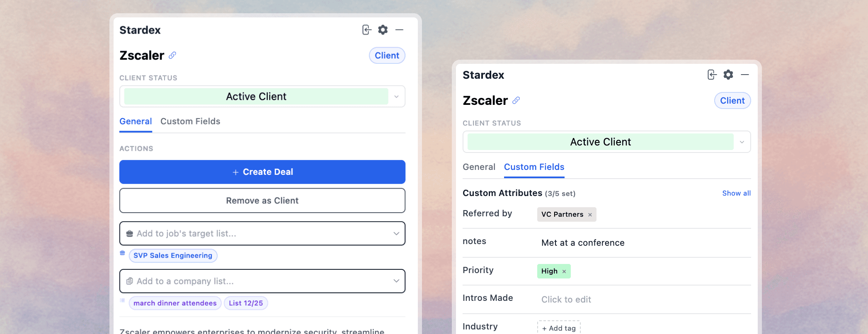868x334 pixels.
Task: Click the link icon beside Zscaler on right panel
Action: pyautogui.click(x=516, y=100)
